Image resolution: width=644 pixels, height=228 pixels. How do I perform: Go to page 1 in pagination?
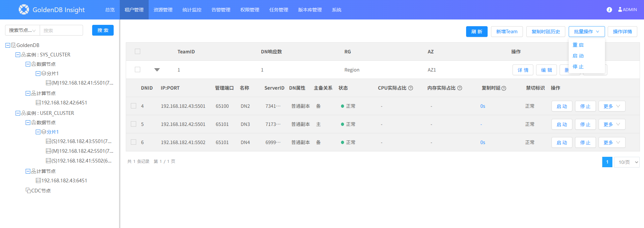click(607, 162)
